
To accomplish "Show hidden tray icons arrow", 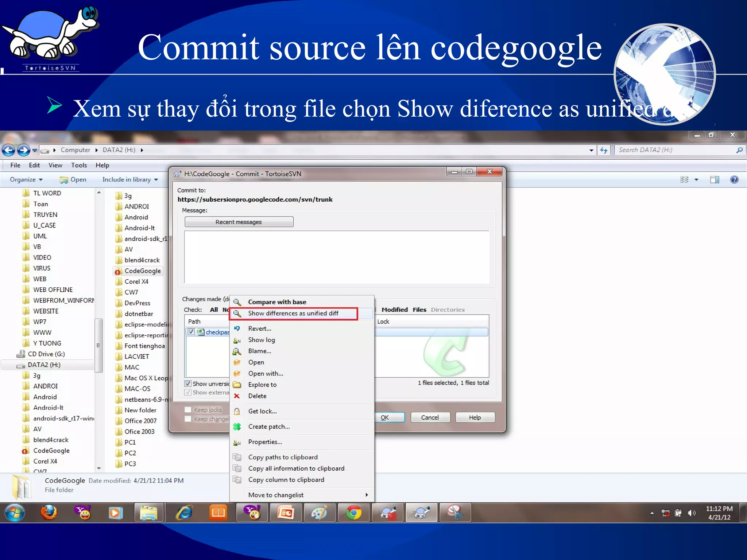I will pos(652,513).
